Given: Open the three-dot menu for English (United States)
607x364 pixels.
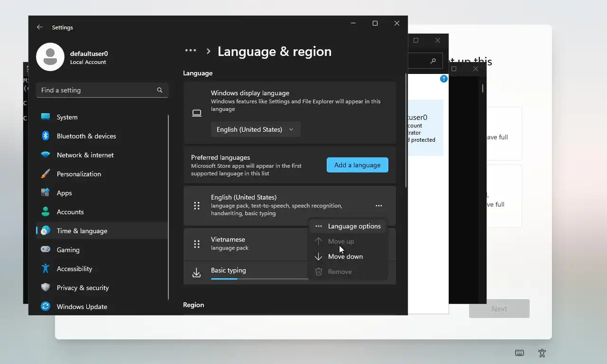Looking at the screenshot, I should (379, 206).
